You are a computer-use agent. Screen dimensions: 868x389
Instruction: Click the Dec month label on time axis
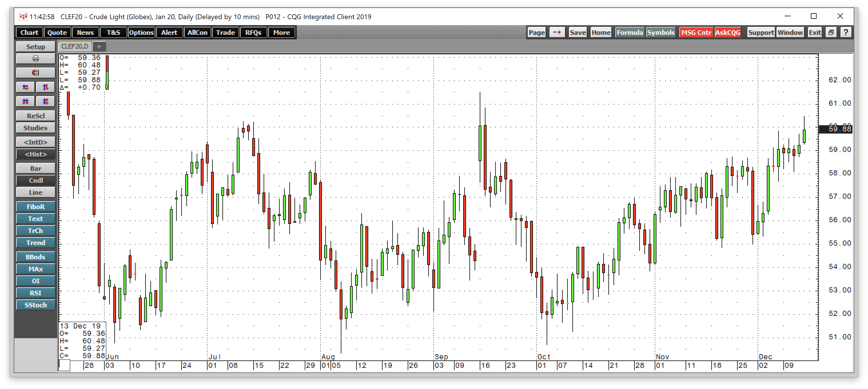[765, 357]
